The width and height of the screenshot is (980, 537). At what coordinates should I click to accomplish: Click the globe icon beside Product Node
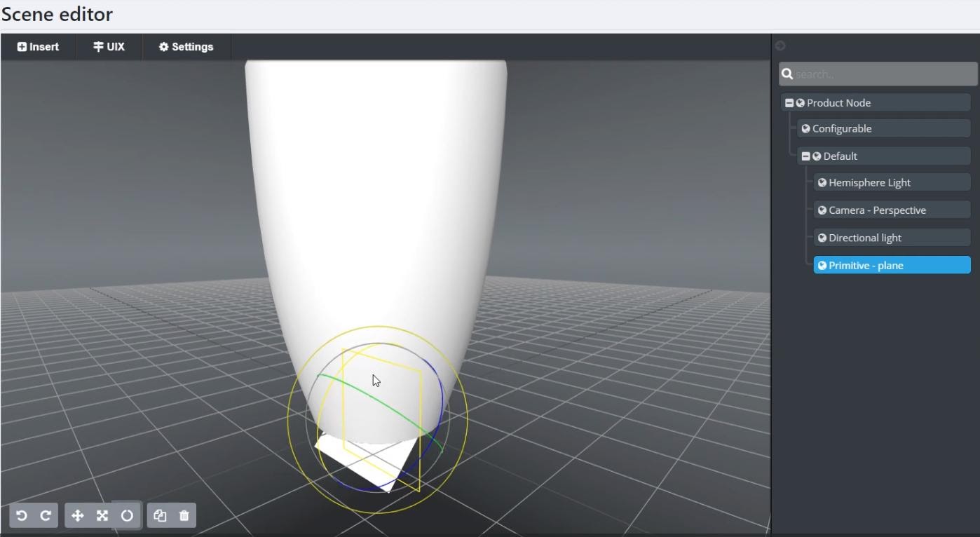pyautogui.click(x=800, y=103)
